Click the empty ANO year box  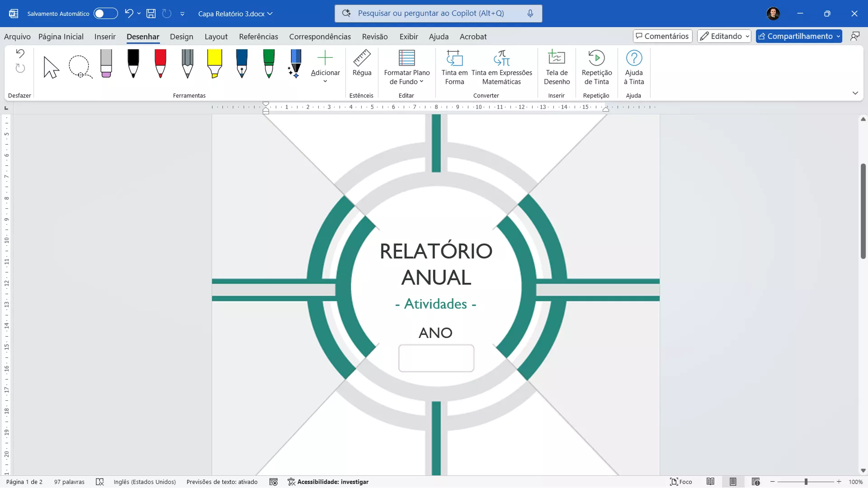pos(436,358)
